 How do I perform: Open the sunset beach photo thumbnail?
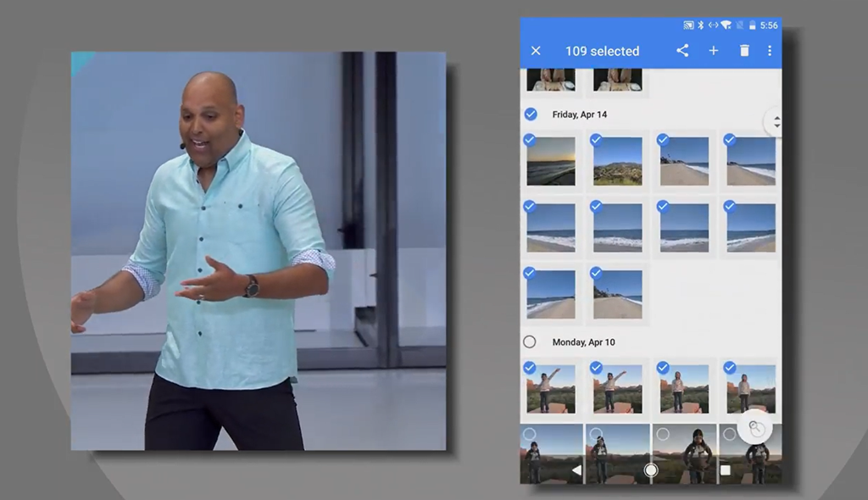(551, 161)
